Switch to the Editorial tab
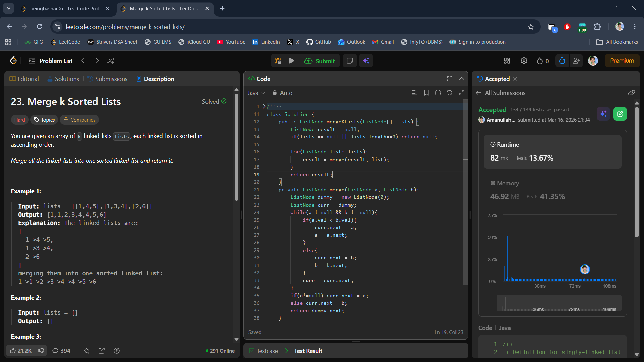This screenshot has height=362, width=644. [x=24, y=79]
